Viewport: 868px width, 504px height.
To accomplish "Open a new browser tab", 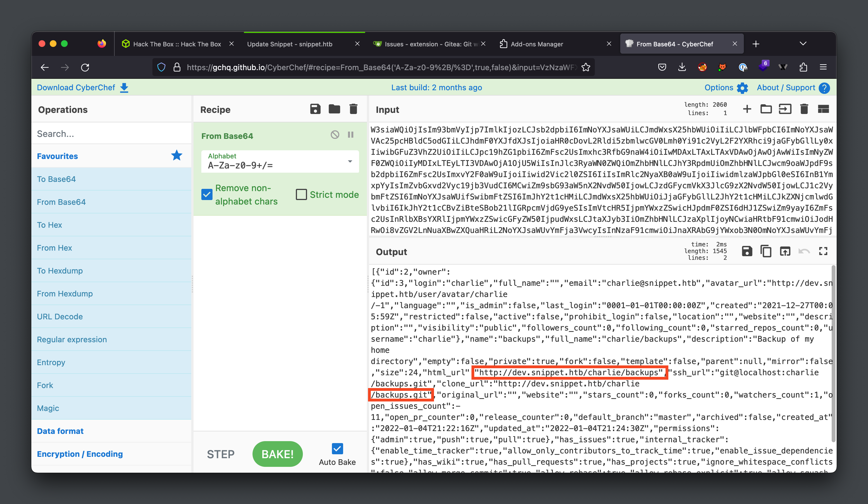I will (x=756, y=44).
